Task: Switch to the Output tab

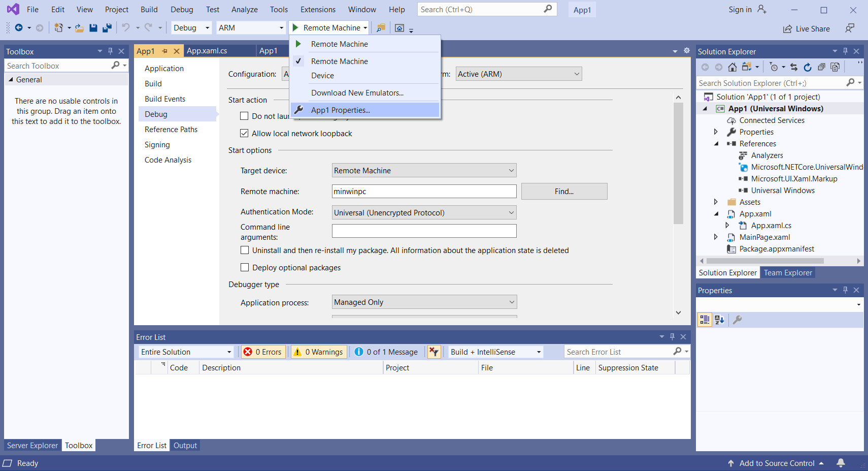Action: pos(185,445)
